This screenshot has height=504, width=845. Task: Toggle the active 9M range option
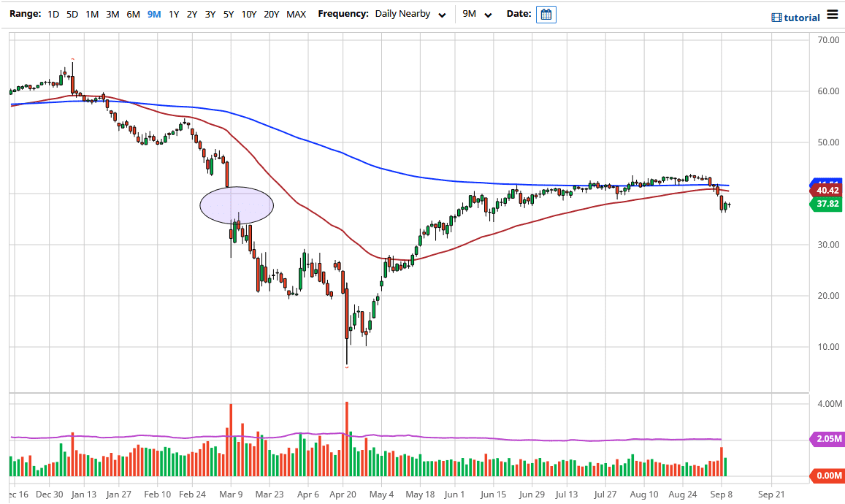pos(153,14)
